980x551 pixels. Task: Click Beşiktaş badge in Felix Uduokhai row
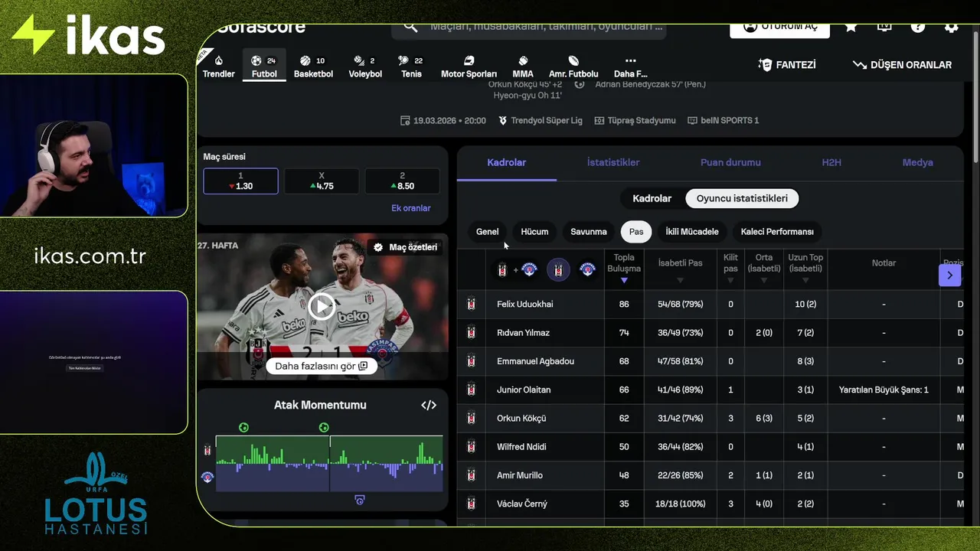point(471,304)
